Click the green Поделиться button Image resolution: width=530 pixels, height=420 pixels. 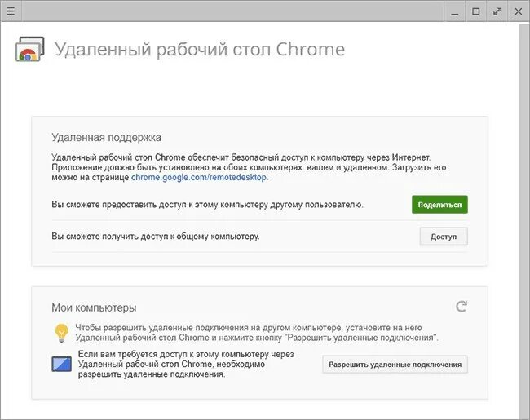[439, 205]
